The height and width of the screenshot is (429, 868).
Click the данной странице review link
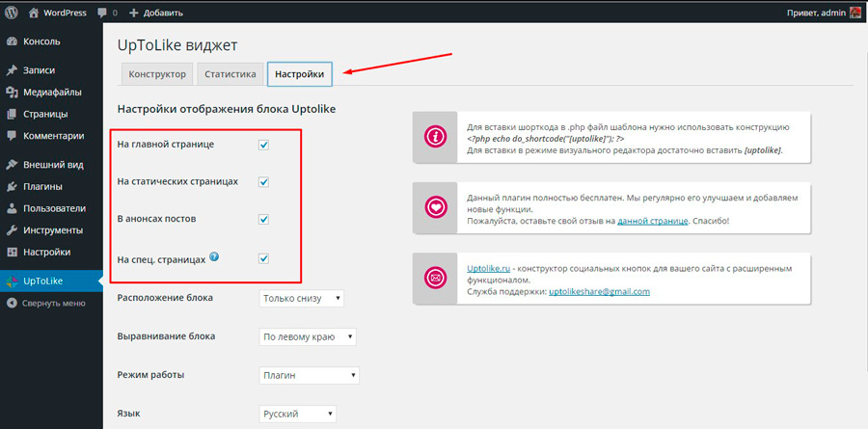(653, 221)
